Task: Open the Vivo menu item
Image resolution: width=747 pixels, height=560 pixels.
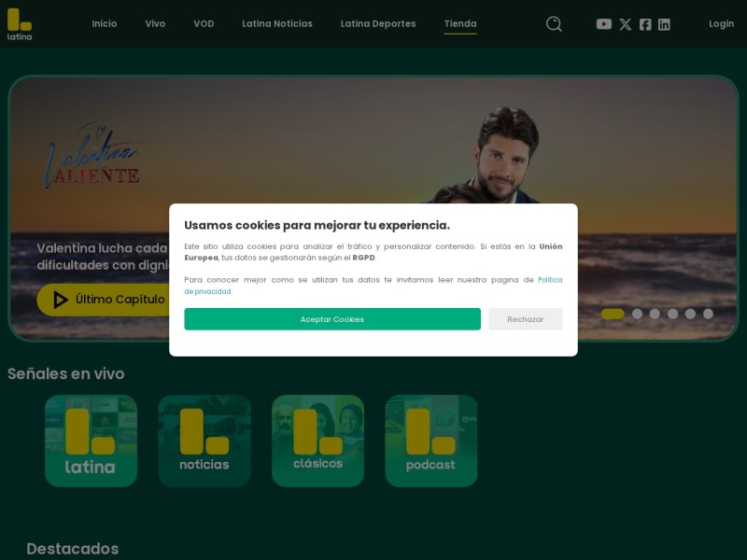Action: pos(155,23)
